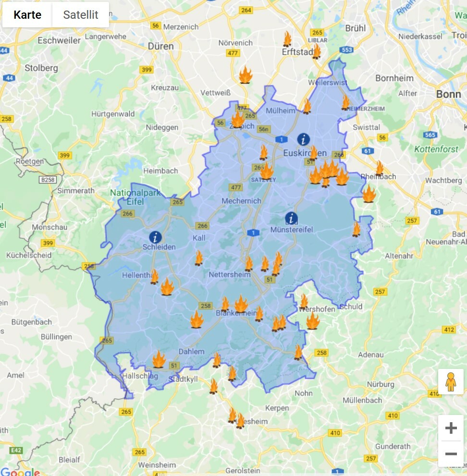Click the Street View pegman icon
This screenshot has width=467, height=476.
click(451, 382)
